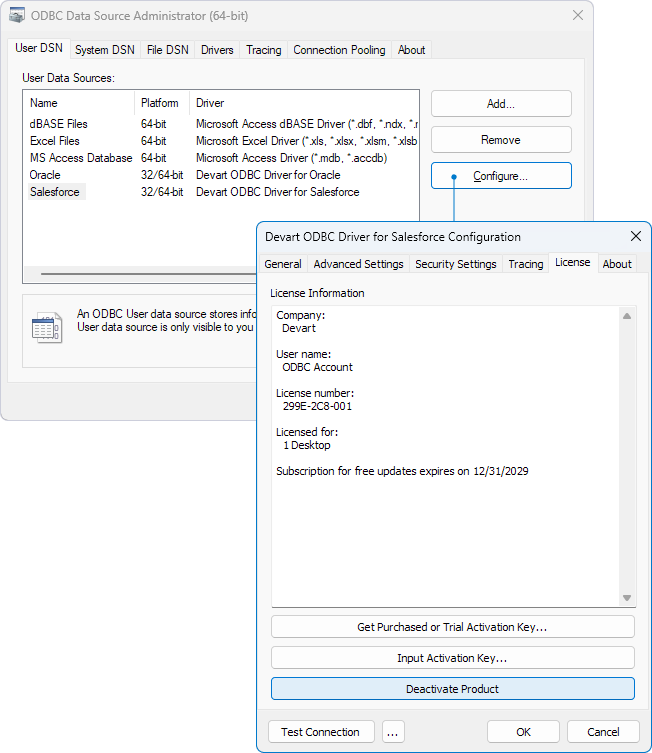Click Devart ODBC Driver for Oracle entry

click(x=268, y=175)
